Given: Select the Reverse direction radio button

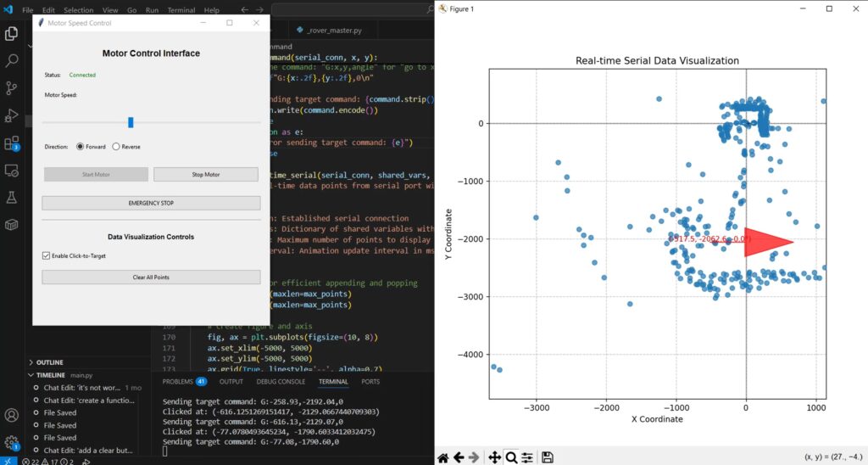Looking at the screenshot, I should pyautogui.click(x=116, y=147).
